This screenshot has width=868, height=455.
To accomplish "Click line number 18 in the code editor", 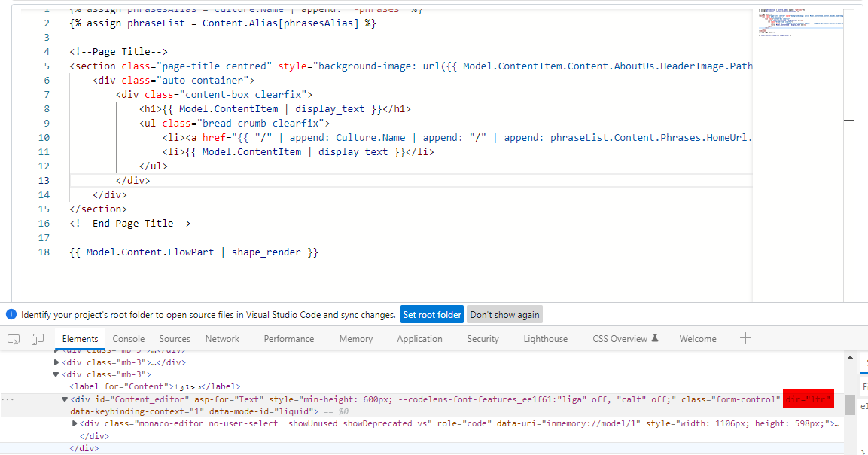I will pyautogui.click(x=44, y=252).
